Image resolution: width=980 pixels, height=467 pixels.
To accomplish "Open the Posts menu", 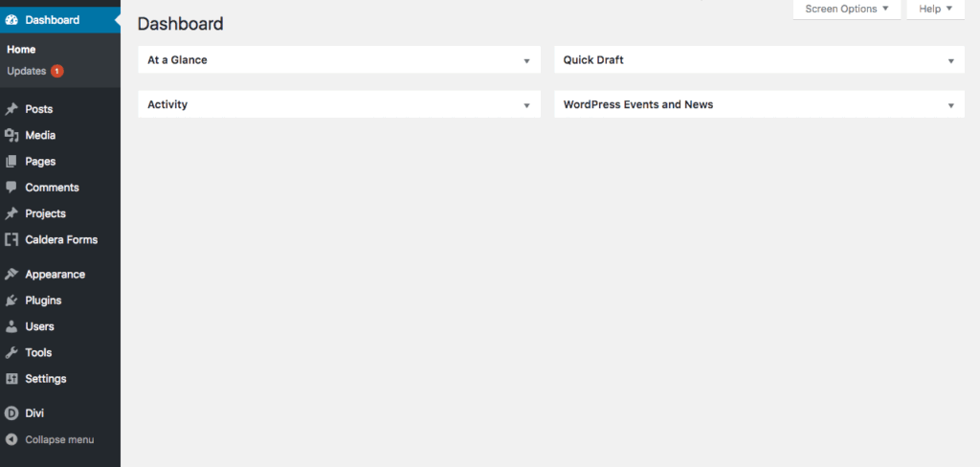I will [x=38, y=109].
